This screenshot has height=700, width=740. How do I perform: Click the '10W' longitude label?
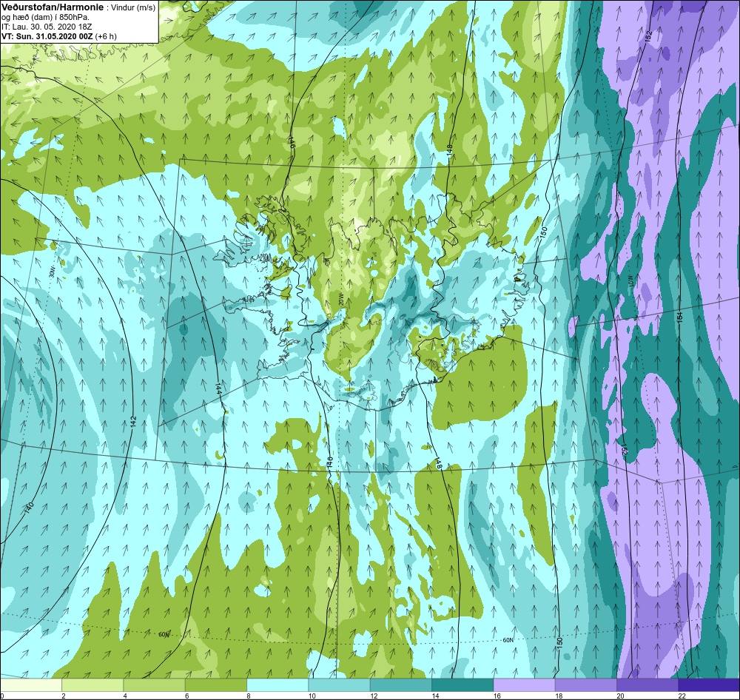click(630, 280)
